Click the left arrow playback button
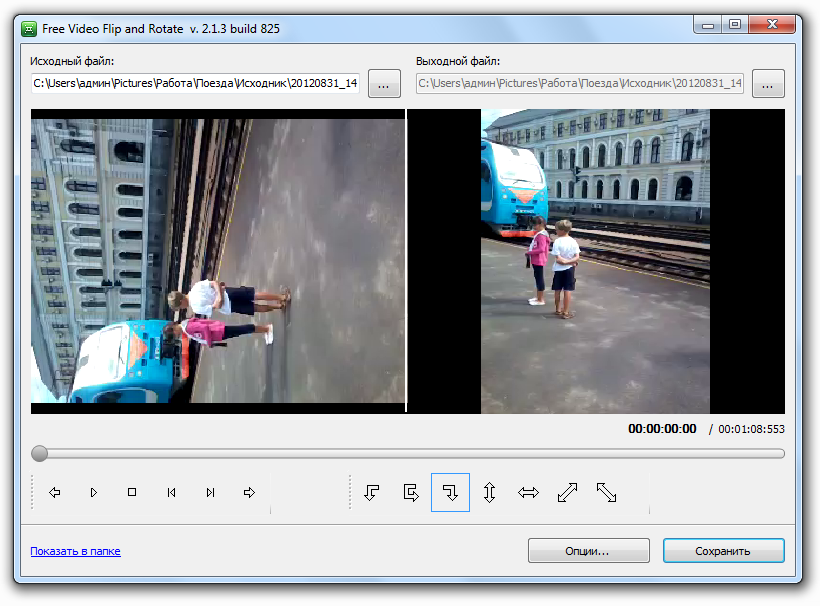The image size is (820, 606). point(55,492)
